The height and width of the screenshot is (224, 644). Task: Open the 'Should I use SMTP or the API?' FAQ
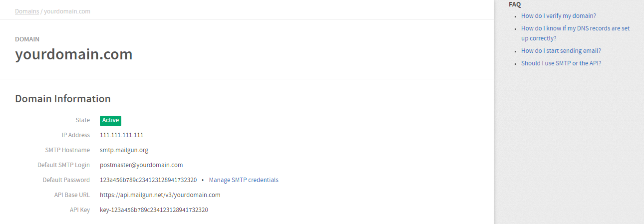coord(561,63)
